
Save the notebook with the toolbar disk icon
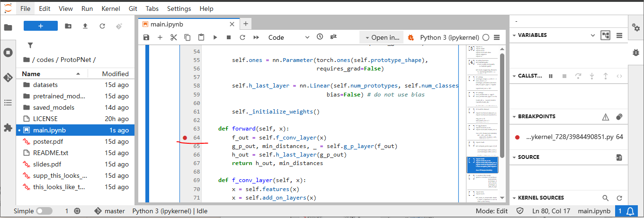[146, 37]
